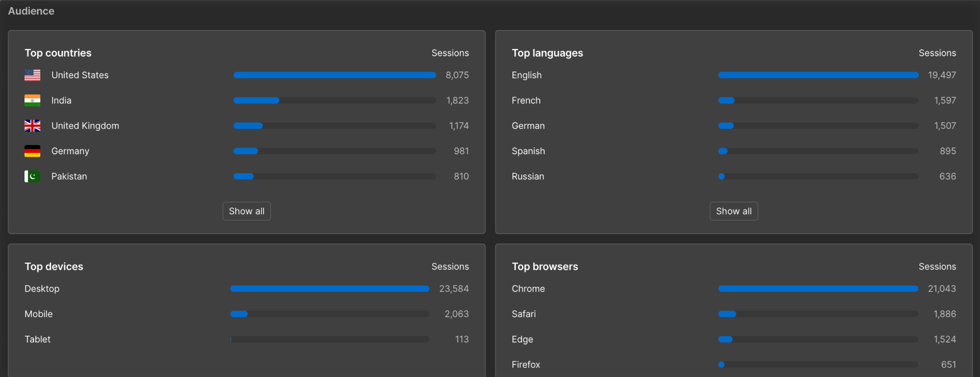The width and height of the screenshot is (980, 377).
Task: Click the Audience section heading
Action: coord(31,11)
